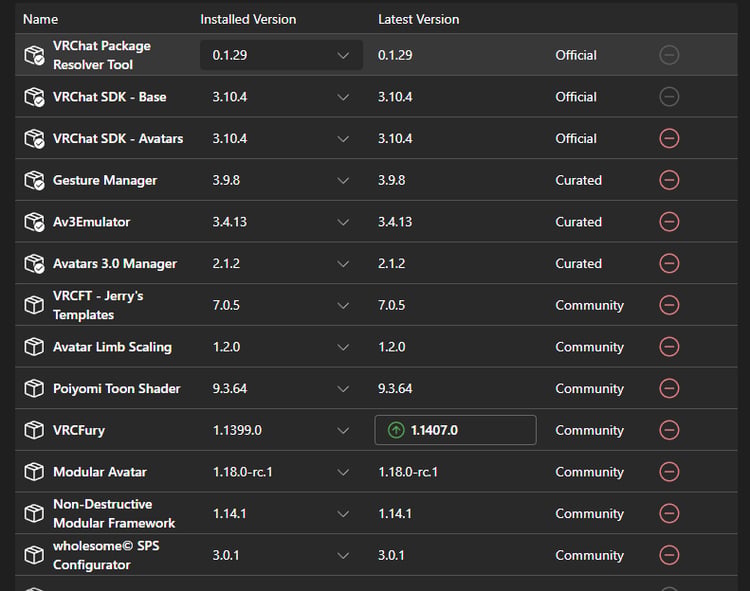Remove VRChat SDK - Avatars package
This screenshot has width=750, height=591.
[669, 139]
